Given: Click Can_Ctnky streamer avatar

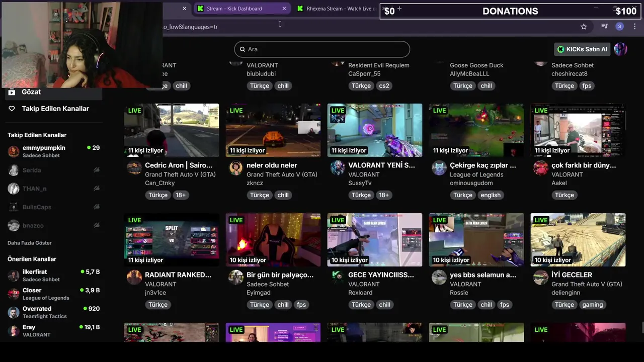Looking at the screenshot, I should pyautogui.click(x=134, y=168).
